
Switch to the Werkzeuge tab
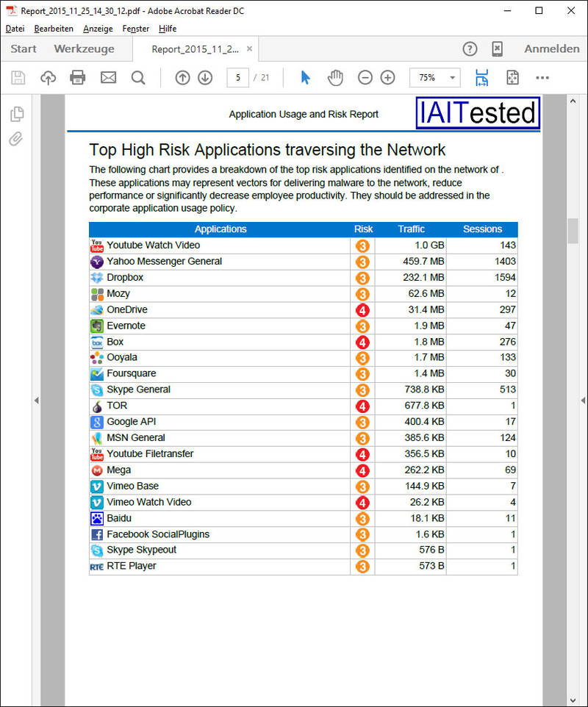coord(84,49)
